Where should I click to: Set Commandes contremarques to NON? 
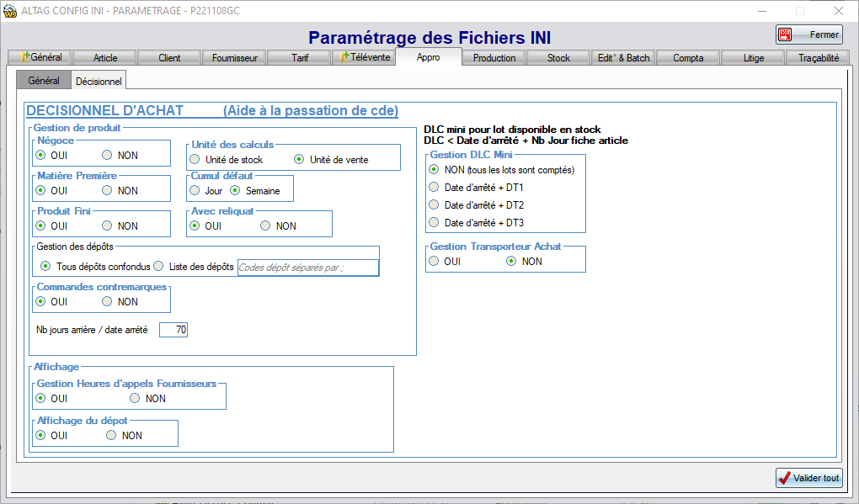coord(107,302)
